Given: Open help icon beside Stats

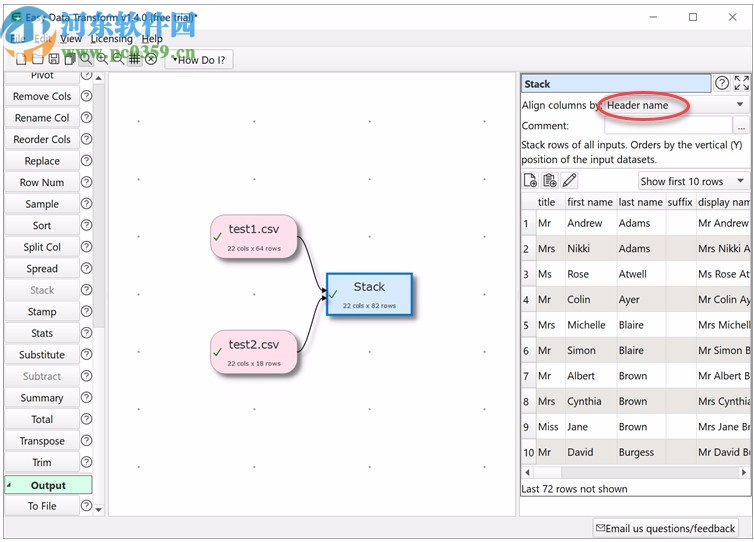Looking at the screenshot, I should tap(86, 333).
